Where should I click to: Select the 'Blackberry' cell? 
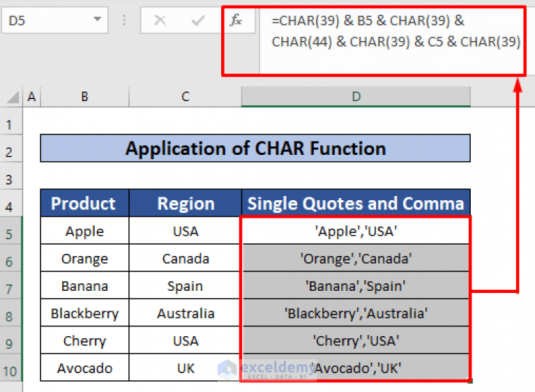point(84,313)
